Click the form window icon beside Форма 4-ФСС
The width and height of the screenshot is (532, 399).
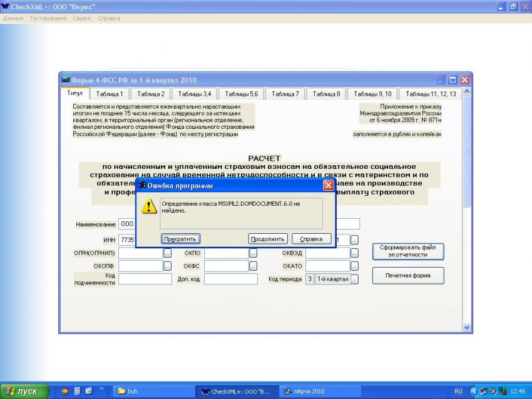65,80
